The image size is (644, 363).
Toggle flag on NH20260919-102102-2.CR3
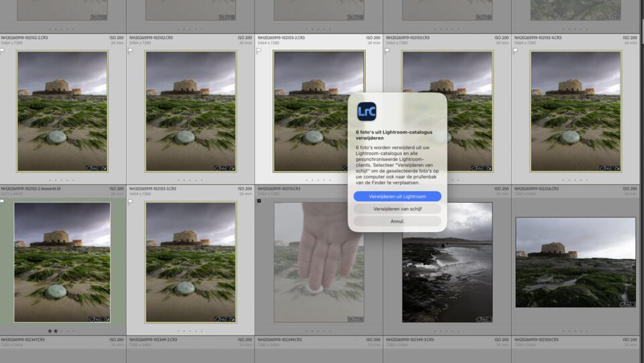(x=2, y=50)
